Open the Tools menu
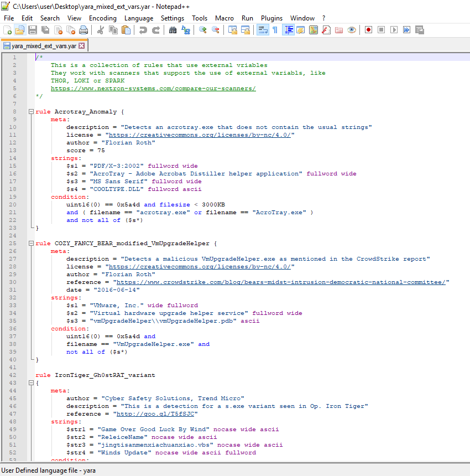This screenshot has height=476, width=470. [x=200, y=18]
